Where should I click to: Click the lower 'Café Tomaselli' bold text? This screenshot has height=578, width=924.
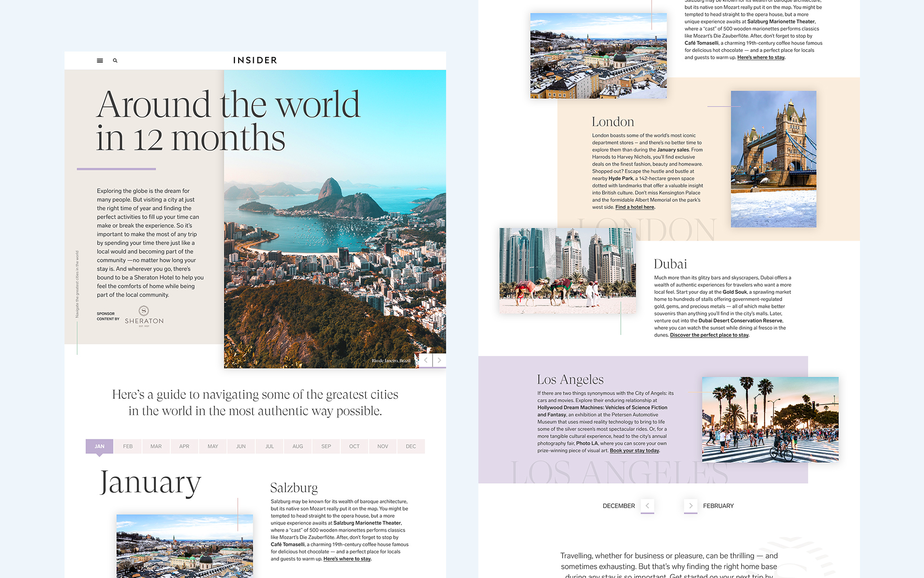point(288,545)
